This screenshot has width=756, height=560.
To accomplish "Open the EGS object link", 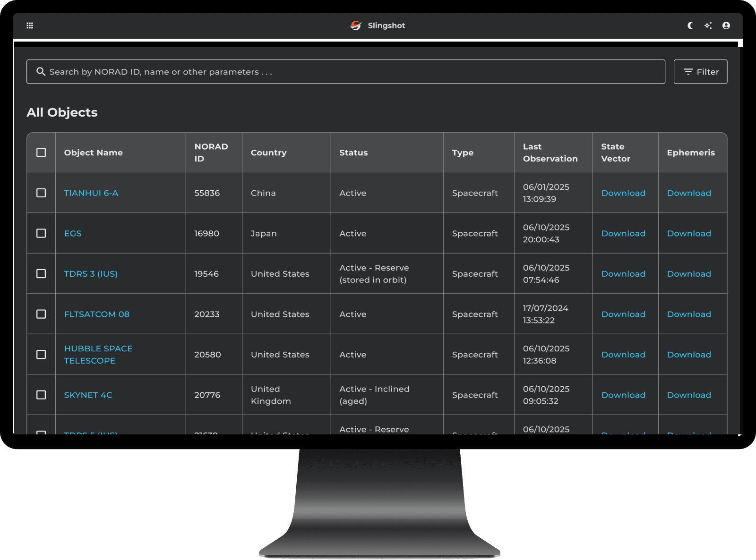I will [x=73, y=233].
